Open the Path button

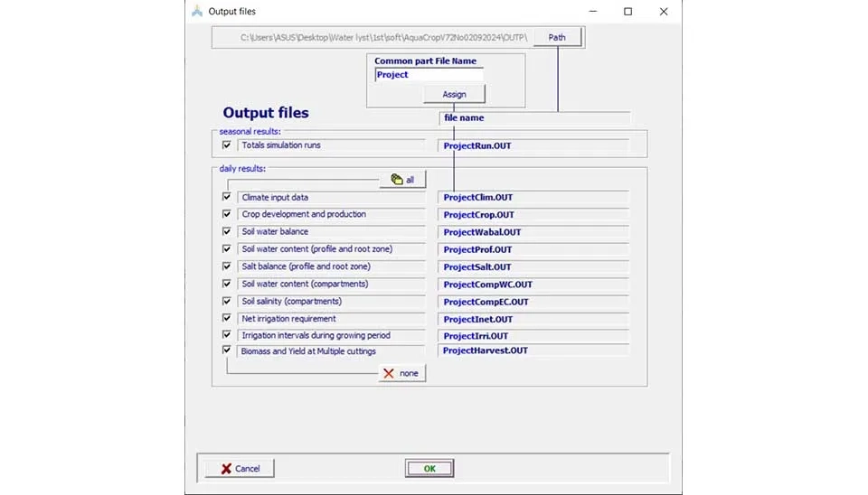pos(557,38)
